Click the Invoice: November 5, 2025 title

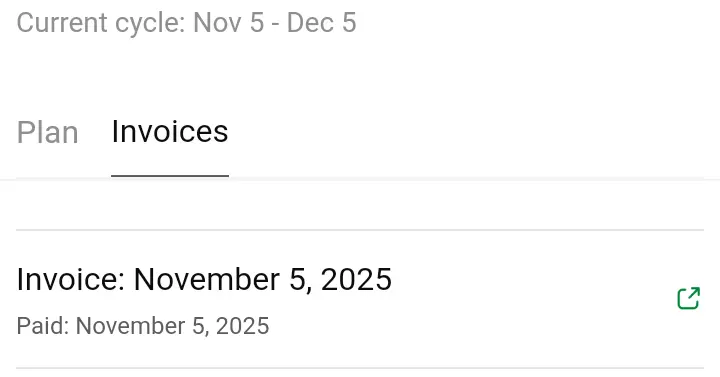(204, 279)
